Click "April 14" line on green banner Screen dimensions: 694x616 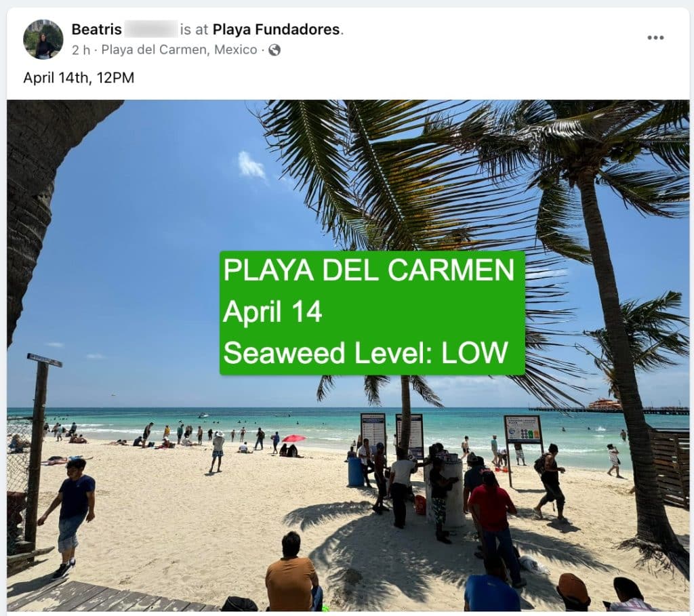(x=272, y=312)
